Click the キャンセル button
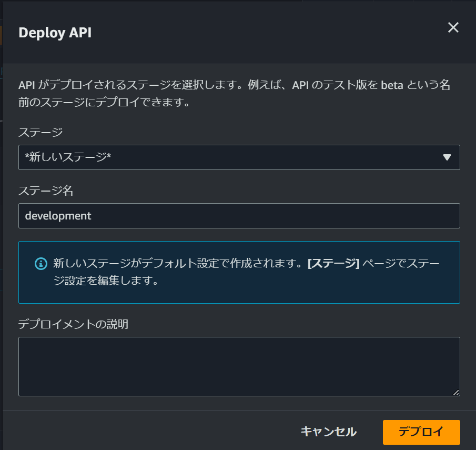The width and height of the screenshot is (476, 450). pos(329,432)
